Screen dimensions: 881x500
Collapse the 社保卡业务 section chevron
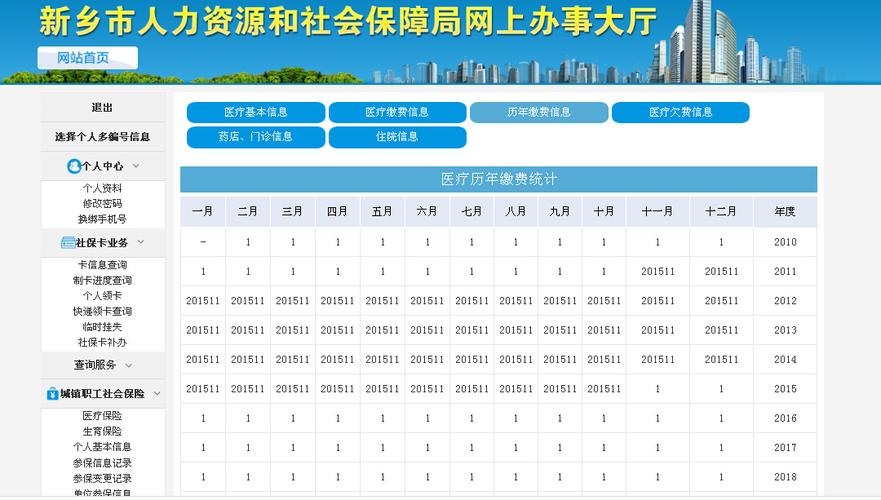click(x=140, y=242)
